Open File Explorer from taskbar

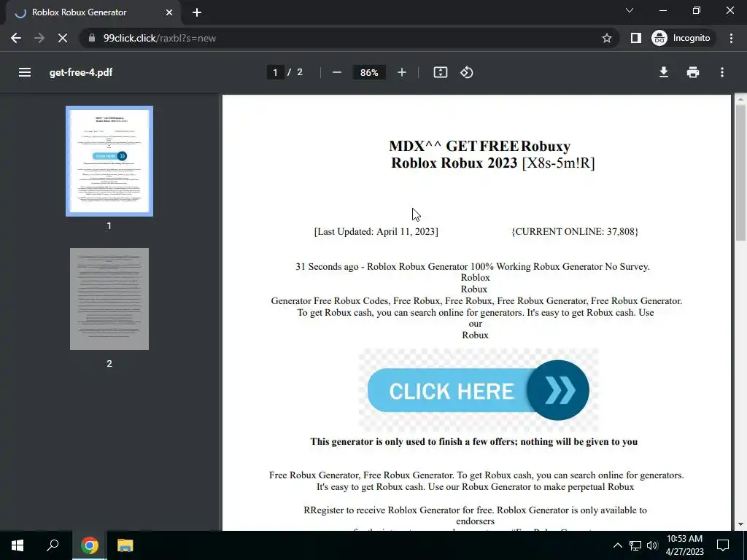[125, 545]
